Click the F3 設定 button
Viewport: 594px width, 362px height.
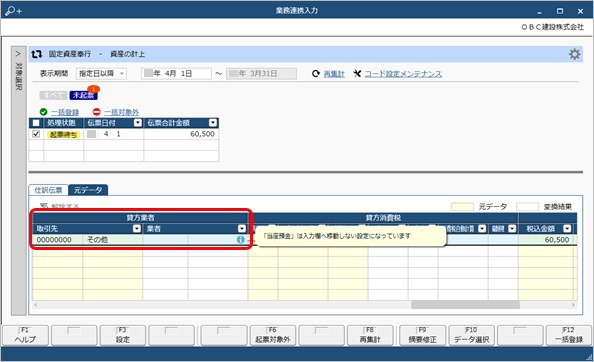point(123,335)
